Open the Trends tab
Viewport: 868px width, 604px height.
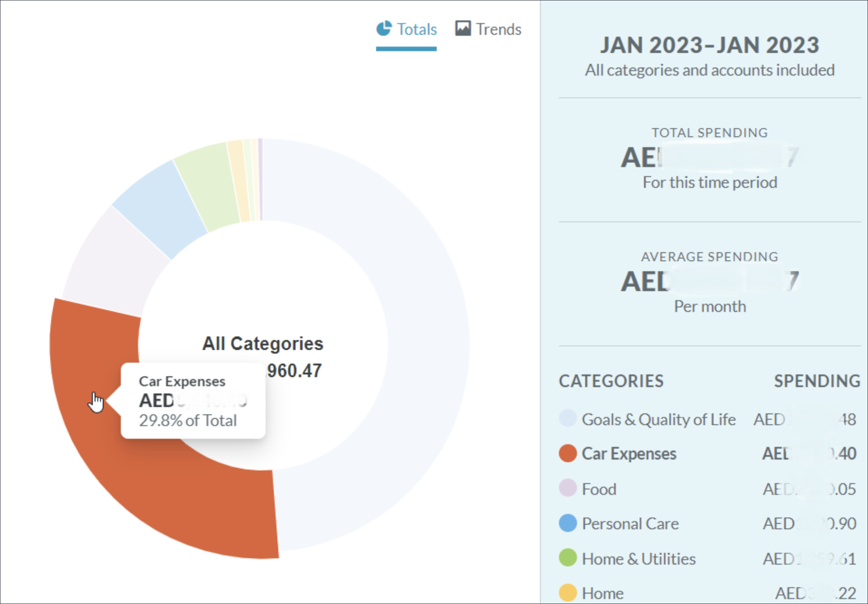click(x=498, y=29)
